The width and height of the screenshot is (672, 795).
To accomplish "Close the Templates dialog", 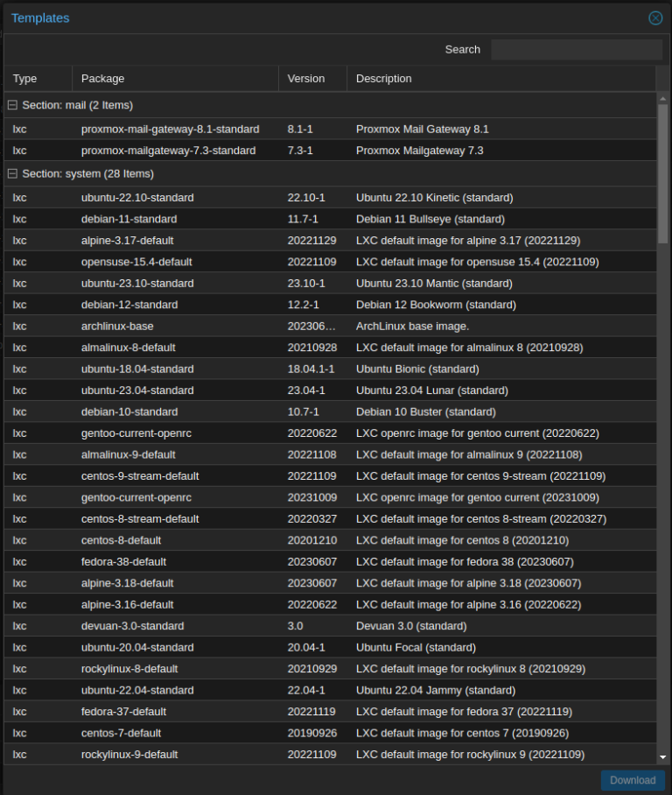I will pos(654,18).
